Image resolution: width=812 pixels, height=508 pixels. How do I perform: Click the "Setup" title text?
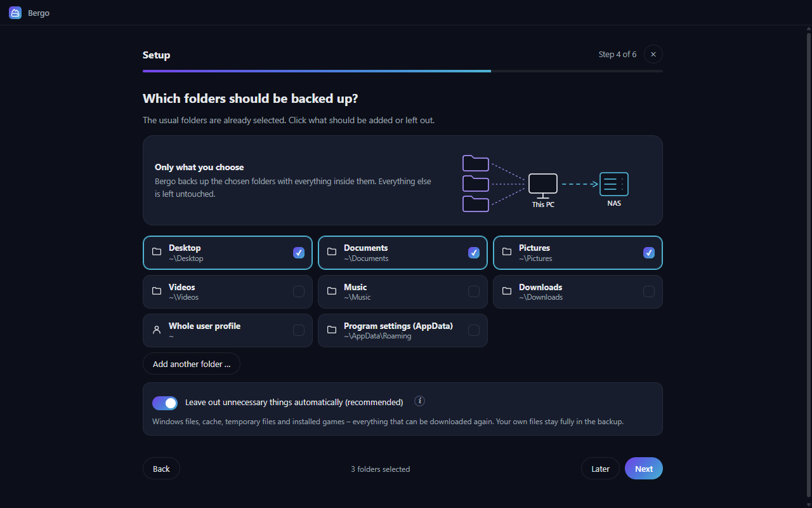(x=157, y=55)
